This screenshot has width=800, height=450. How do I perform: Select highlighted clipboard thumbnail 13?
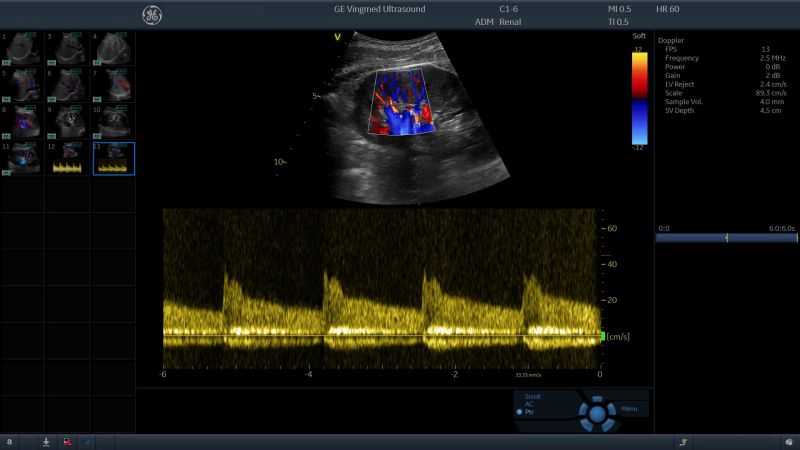coord(113,159)
